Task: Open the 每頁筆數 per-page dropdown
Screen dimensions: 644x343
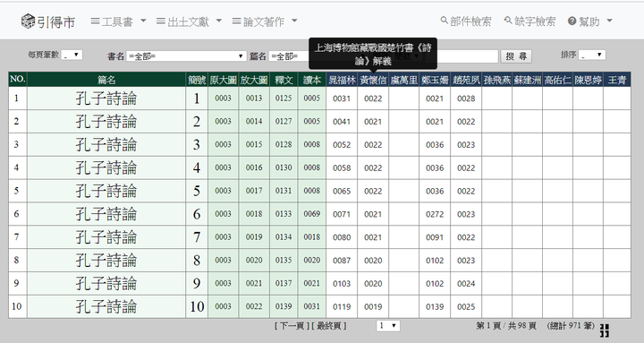Action: point(72,55)
